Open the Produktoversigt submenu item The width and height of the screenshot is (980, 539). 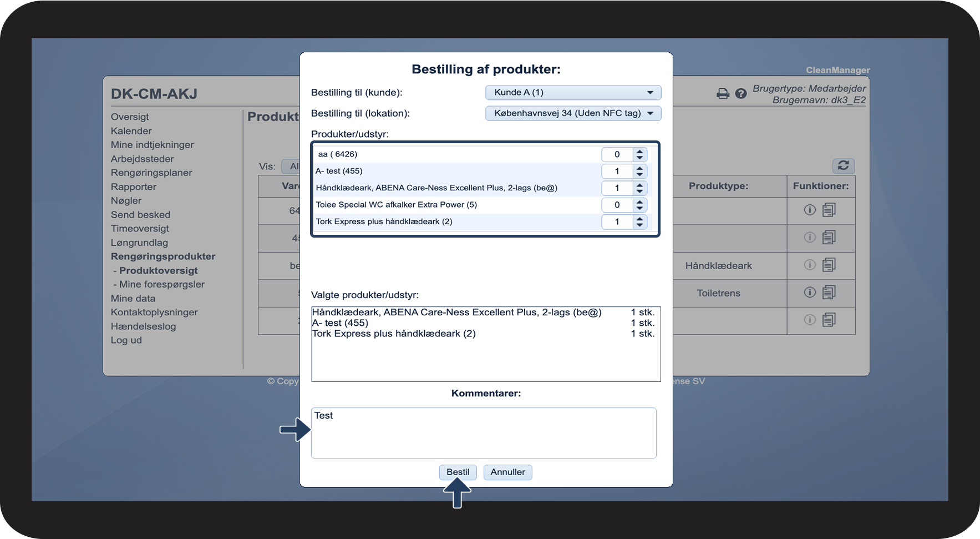[x=158, y=270]
